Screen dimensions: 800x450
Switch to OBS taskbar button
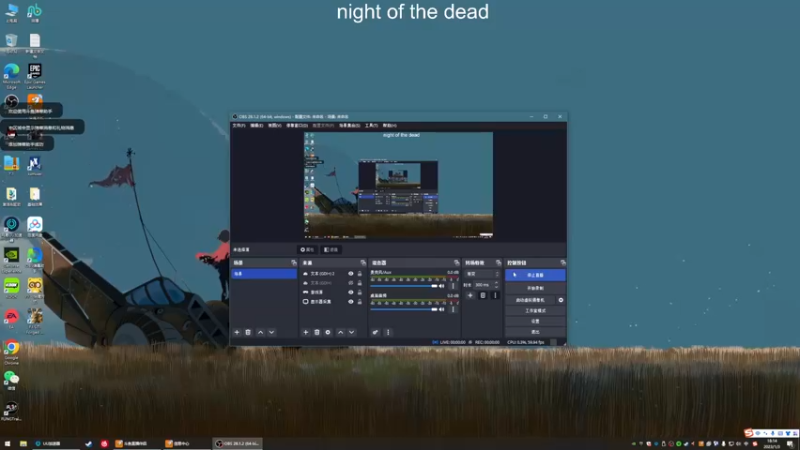(x=238, y=444)
